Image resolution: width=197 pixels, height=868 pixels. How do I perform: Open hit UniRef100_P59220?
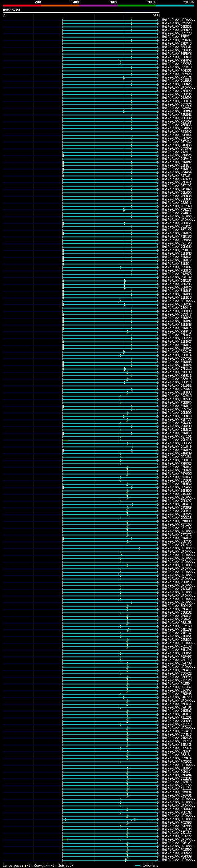pyautogui.click(x=177, y=24)
